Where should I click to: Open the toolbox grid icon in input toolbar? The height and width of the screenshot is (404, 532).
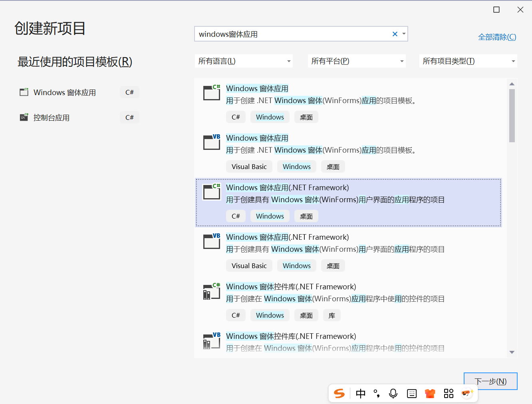(x=449, y=394)
